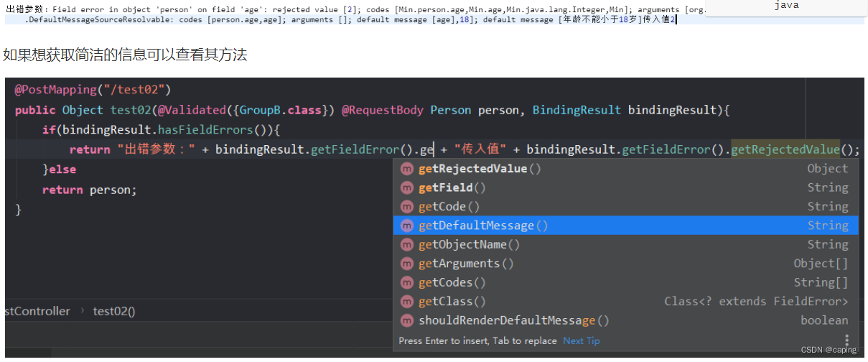The width and height of the screenshot is (868, 362).
Task: Click method icon beside shouldRenderDefaultMessage()
Action: (407, 321)
